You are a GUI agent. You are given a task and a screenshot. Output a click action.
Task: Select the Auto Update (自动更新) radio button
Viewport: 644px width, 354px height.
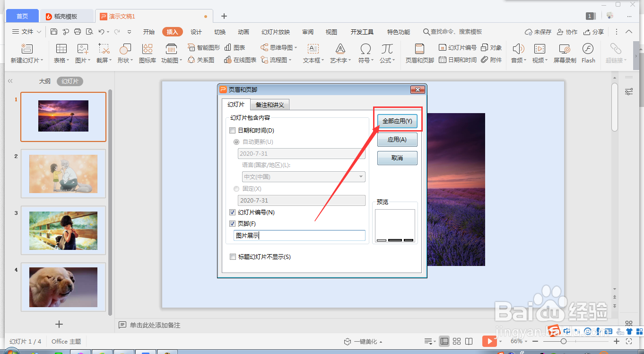click(236, 142)
